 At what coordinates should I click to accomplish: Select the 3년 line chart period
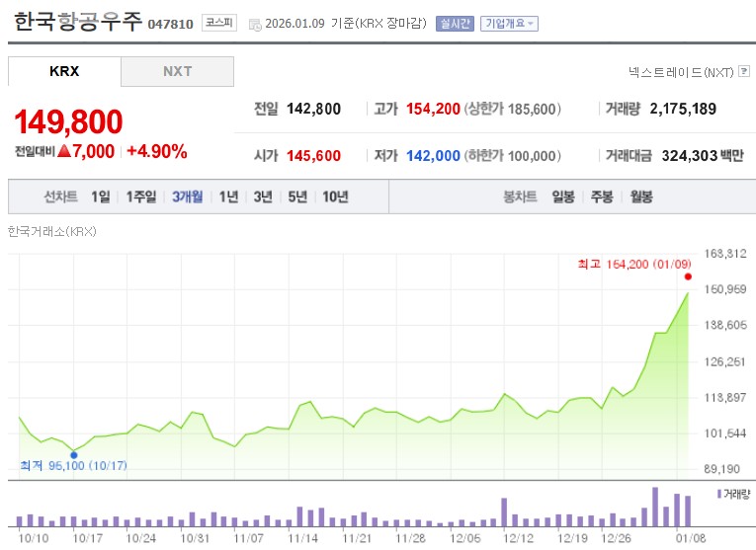(x=263, y=196)
